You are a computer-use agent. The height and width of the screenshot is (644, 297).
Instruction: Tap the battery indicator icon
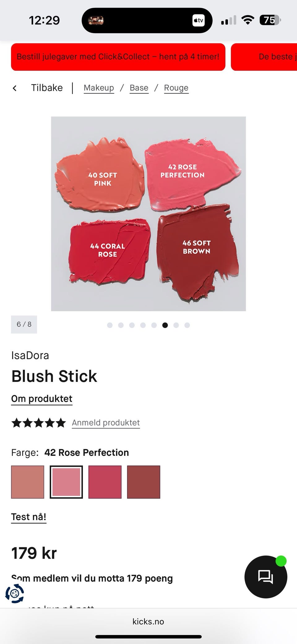click(270, 20)
